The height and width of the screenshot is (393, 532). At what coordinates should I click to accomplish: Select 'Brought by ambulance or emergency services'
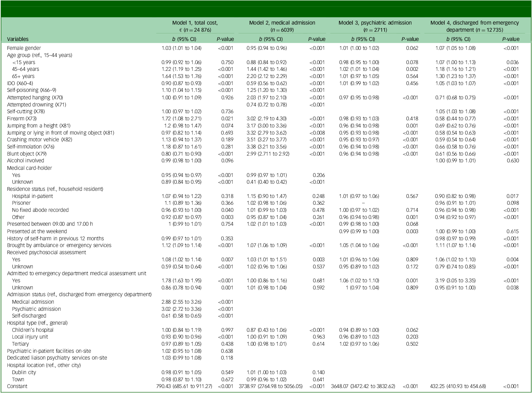pyautogui.click(x=59, y=245)
